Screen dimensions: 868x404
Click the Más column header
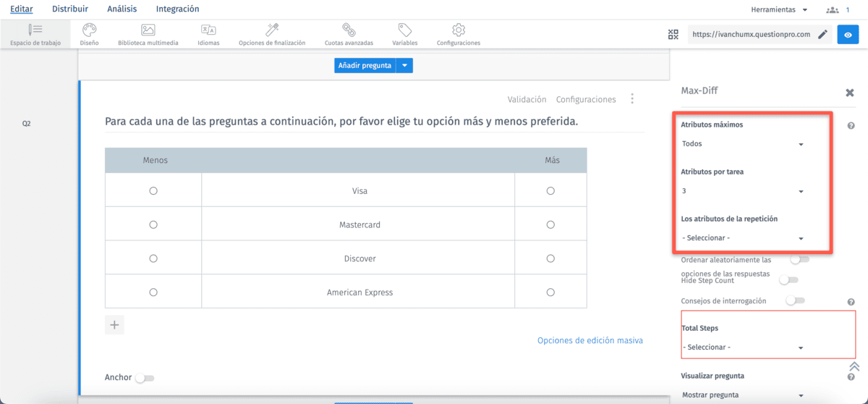pos(552,160)
